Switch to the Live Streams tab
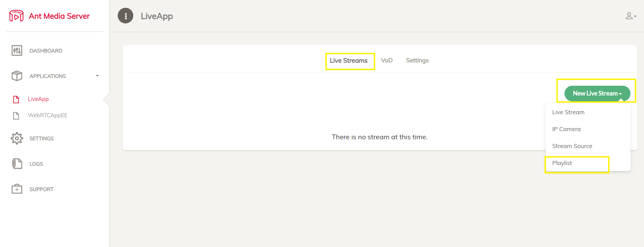 pyautogui.click(x=349, y=61)
